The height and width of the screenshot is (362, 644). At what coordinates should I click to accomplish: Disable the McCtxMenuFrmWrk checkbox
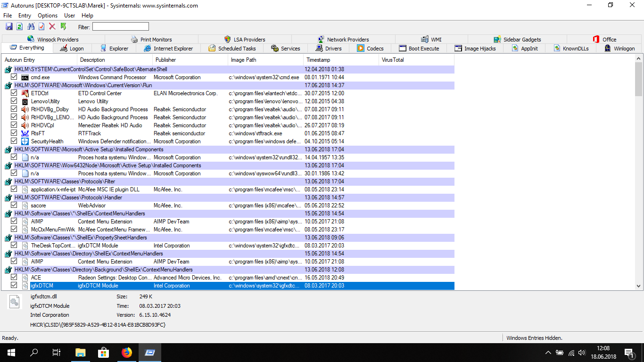(x=14, y=229)
